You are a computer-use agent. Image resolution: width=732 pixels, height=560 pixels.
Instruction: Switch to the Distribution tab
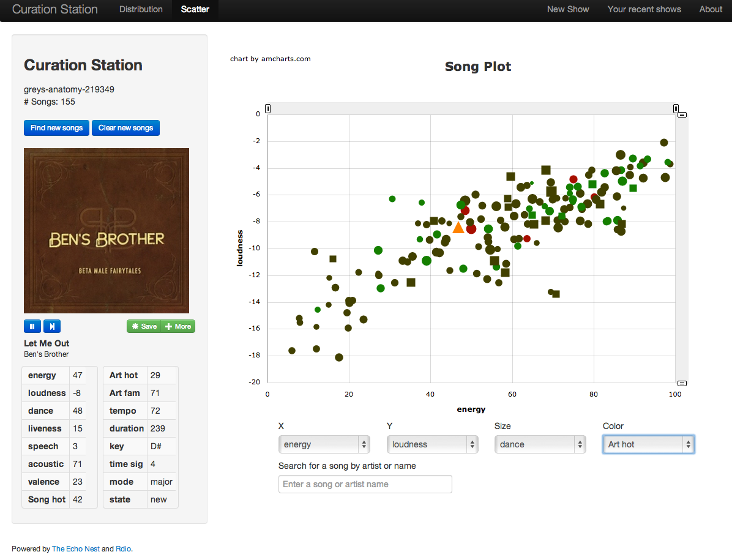[x=141, y=9]
